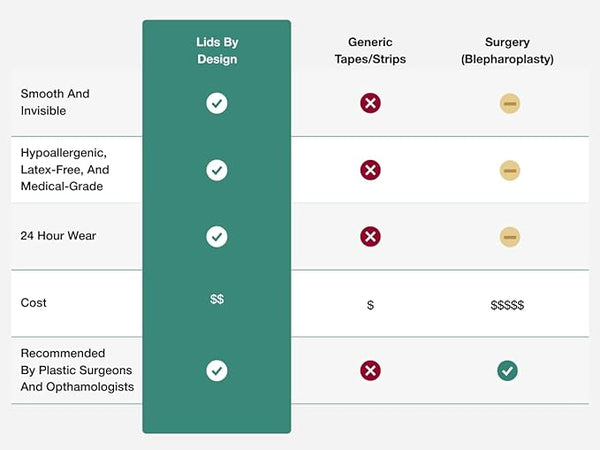
Task: Click Lids By Design checkmark for 24 Hour Wear
Action: (x=217, y=237)
